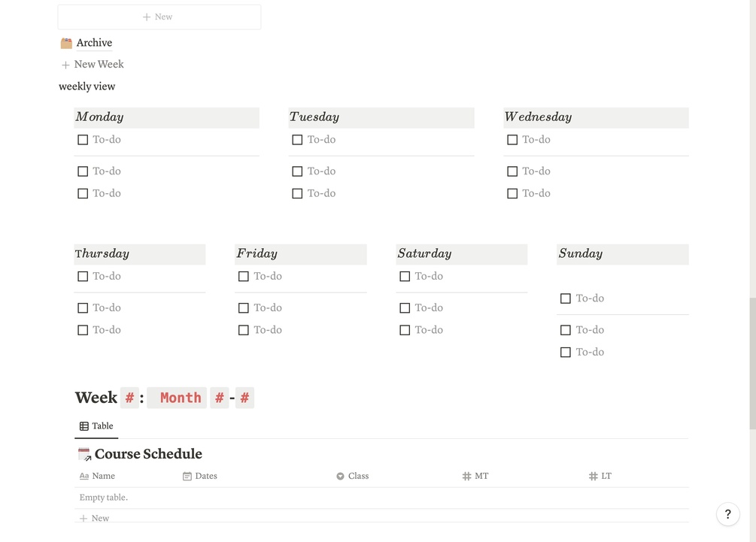Open the help question mark button
The image size is (756, 542).
727,514
